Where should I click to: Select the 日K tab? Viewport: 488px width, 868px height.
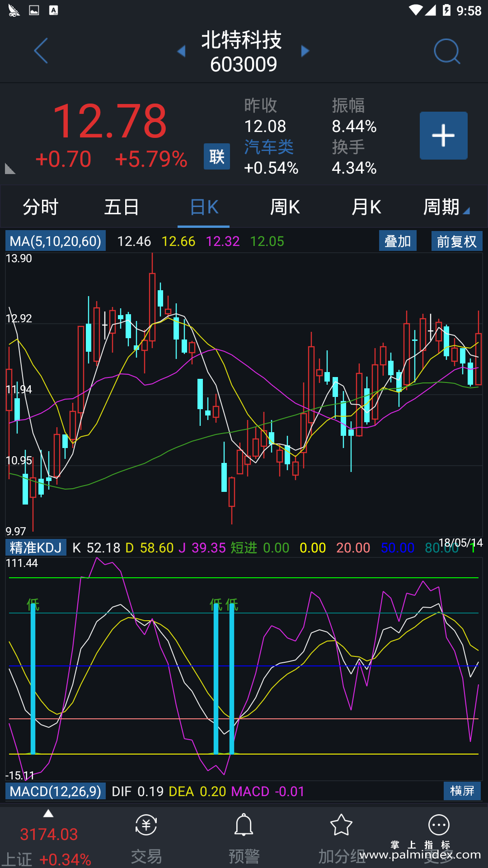tap(204, 207)
